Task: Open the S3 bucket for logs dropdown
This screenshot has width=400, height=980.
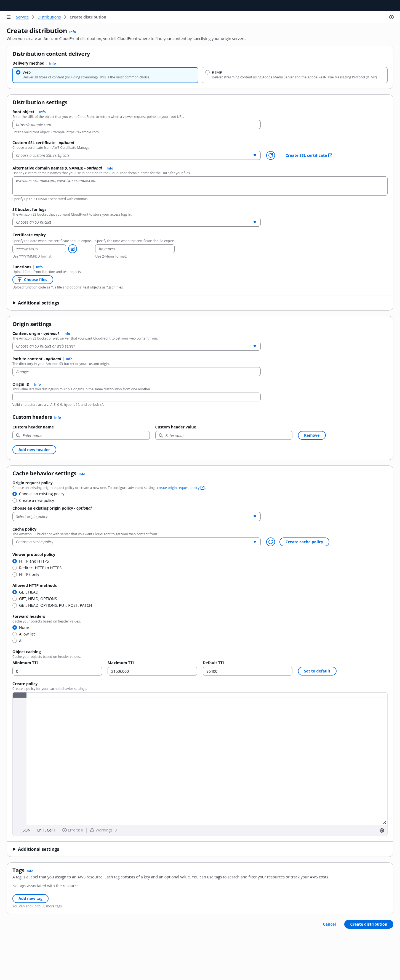Action: coord(136,222)
